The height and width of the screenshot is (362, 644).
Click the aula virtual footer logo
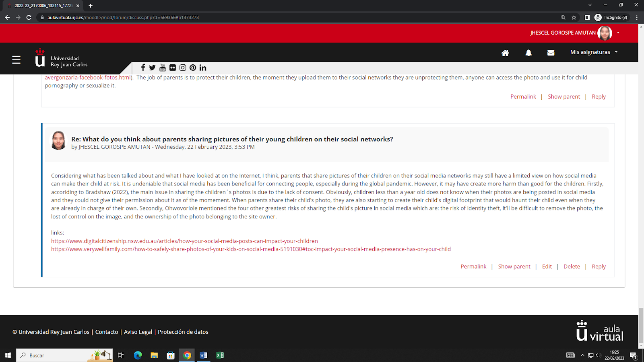(x=600, y=331)
